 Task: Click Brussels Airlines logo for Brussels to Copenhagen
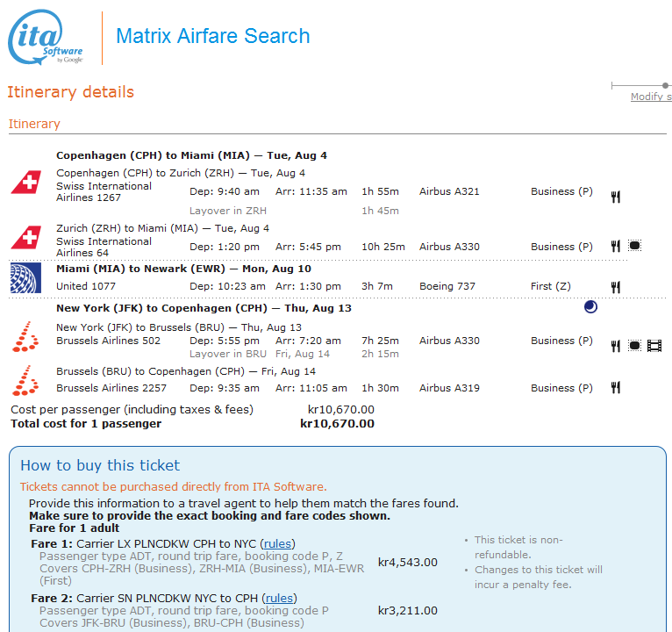(x=25, y=383)
